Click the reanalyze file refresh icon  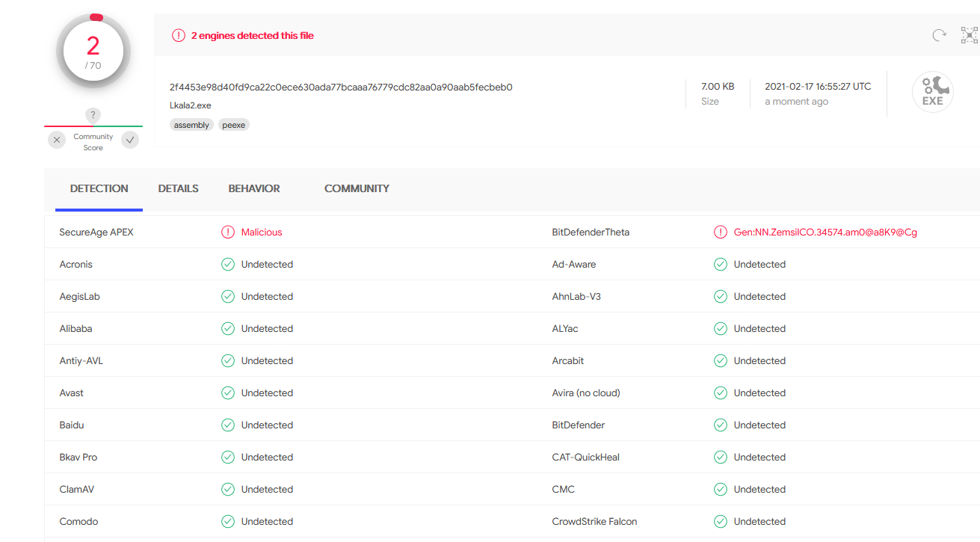point(939,35)
